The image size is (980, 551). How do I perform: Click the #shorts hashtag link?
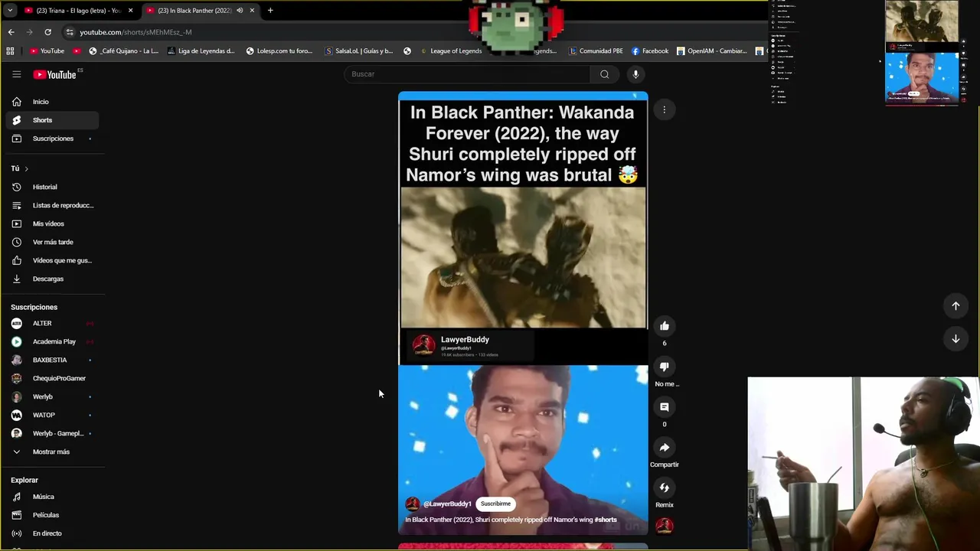606,520
